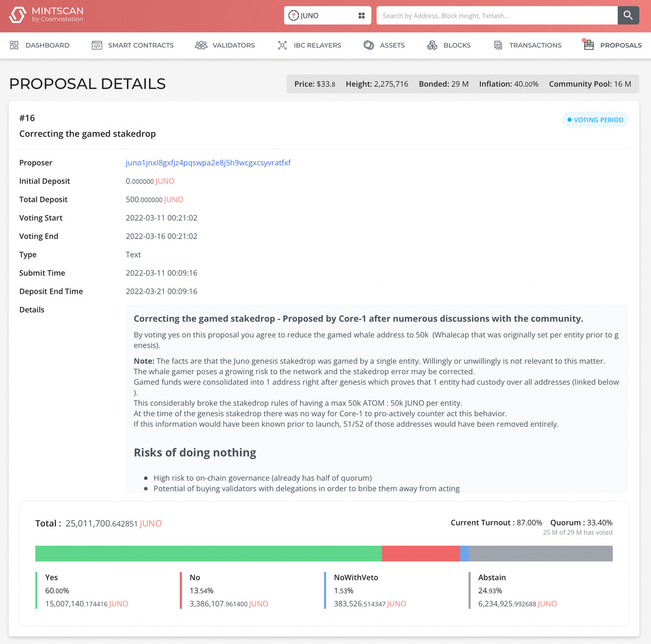Click the JUNO chain logo icon
The image size is (651, 644).
click(293, 15)
